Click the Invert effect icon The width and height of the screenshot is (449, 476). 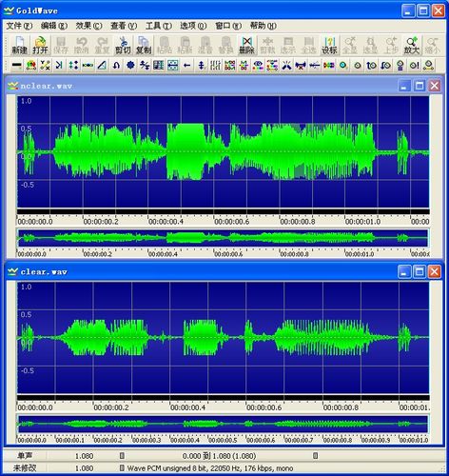(x=116, y=66)
